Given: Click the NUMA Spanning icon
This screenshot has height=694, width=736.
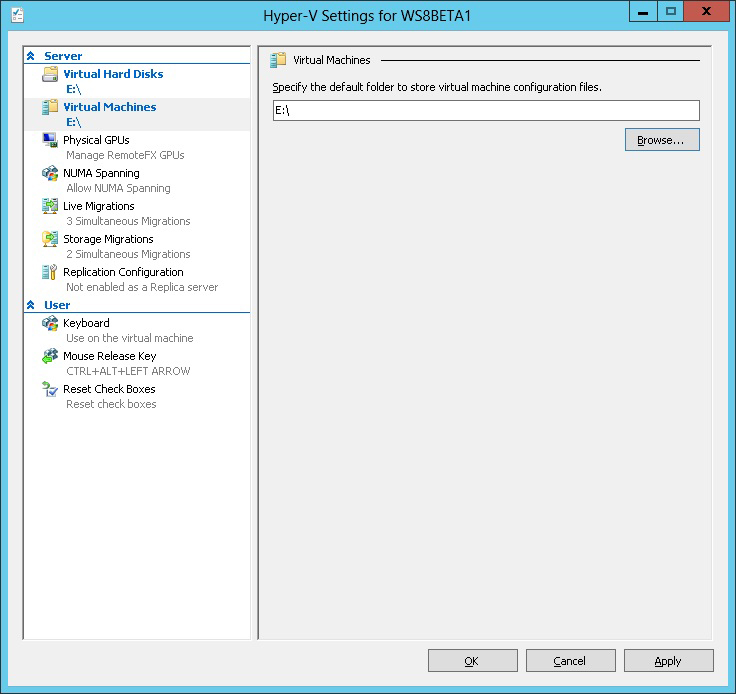Looking at the screenshot, I should click(50, 173).
